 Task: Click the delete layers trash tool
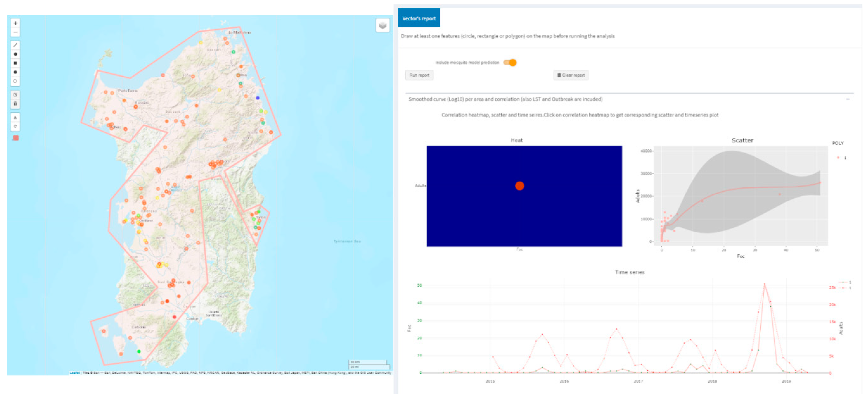tap(15, 104)
